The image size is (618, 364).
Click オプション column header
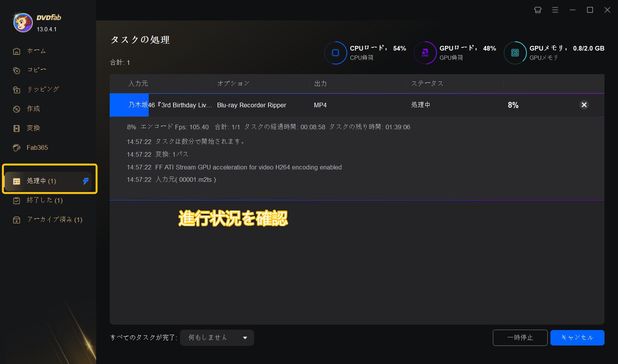pos(233,83)
